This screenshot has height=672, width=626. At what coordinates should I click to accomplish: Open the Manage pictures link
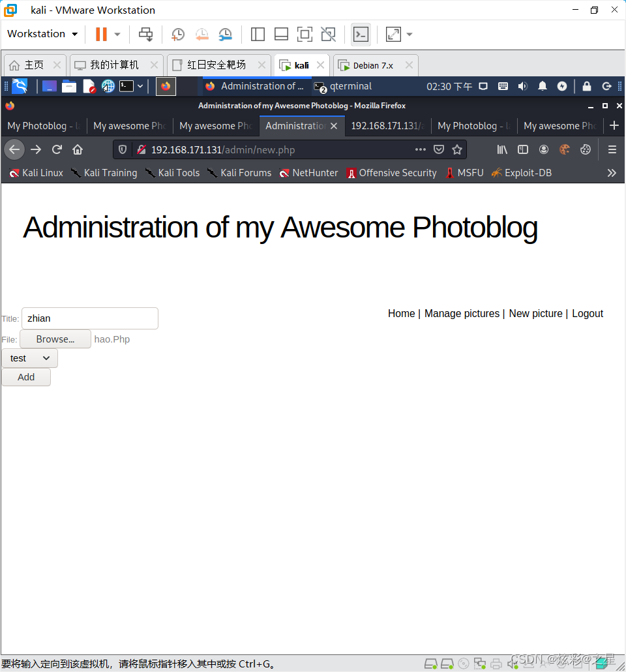point(462,314)
